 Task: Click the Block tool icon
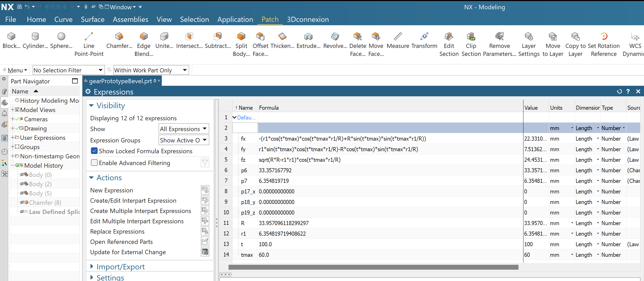(11, 37)
